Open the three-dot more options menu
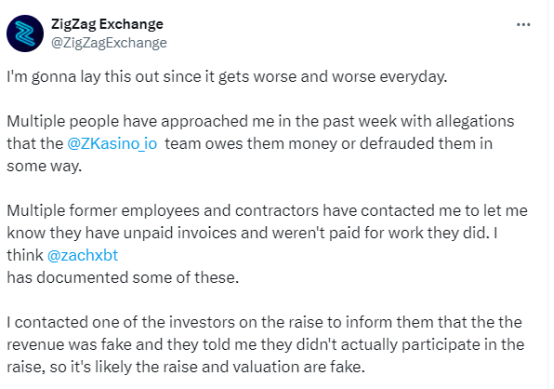This screenshot has width=554, height=389. tap(523, 25)
